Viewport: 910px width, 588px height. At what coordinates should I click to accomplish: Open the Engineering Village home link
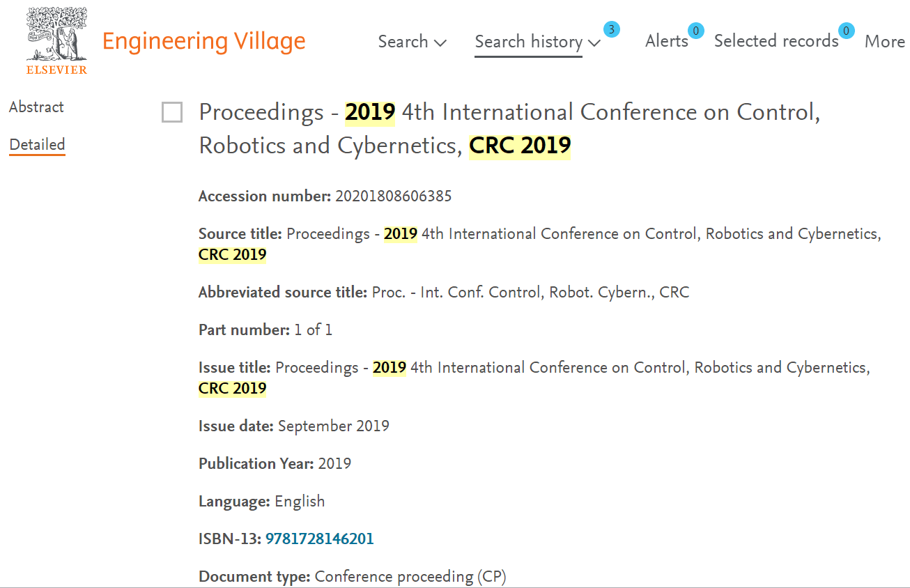click(x=203, y=41)
